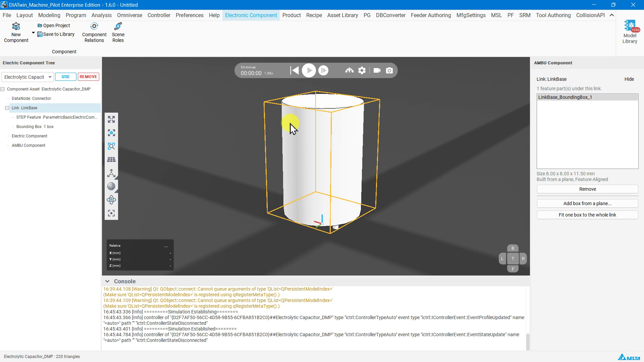Collapse the ribbon with the chevron
644x362 pixels.
612,15
